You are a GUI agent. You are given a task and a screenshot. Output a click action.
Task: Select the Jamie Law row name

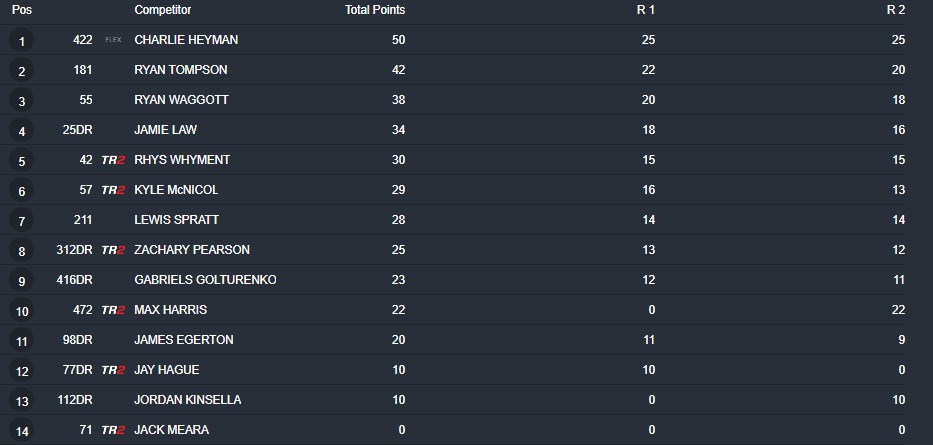tap(164, 130)
